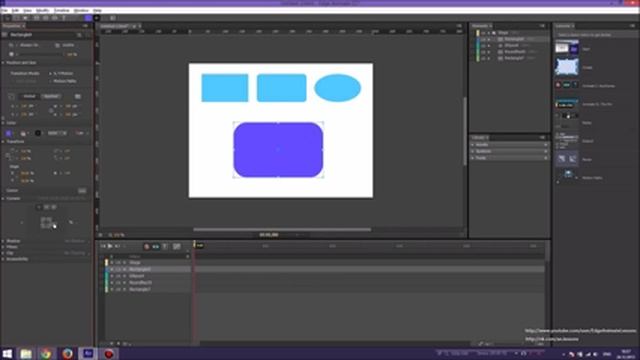This screenshot has width=640, height=360.
Task: Open Google Chrome from taskbar
Action: click(47, 353)
